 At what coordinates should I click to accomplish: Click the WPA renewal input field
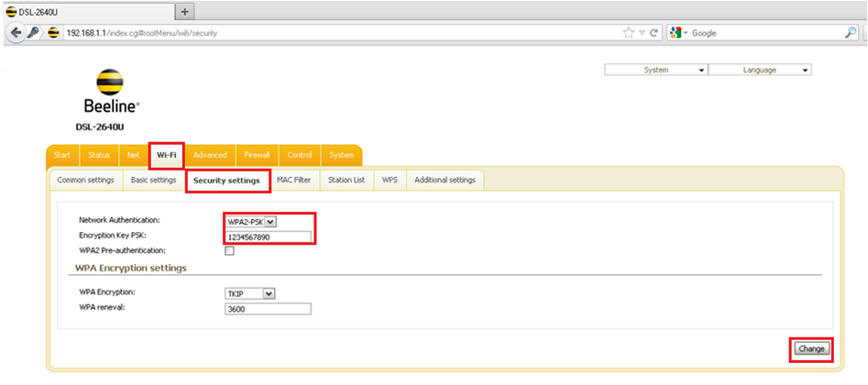point(268,309)
